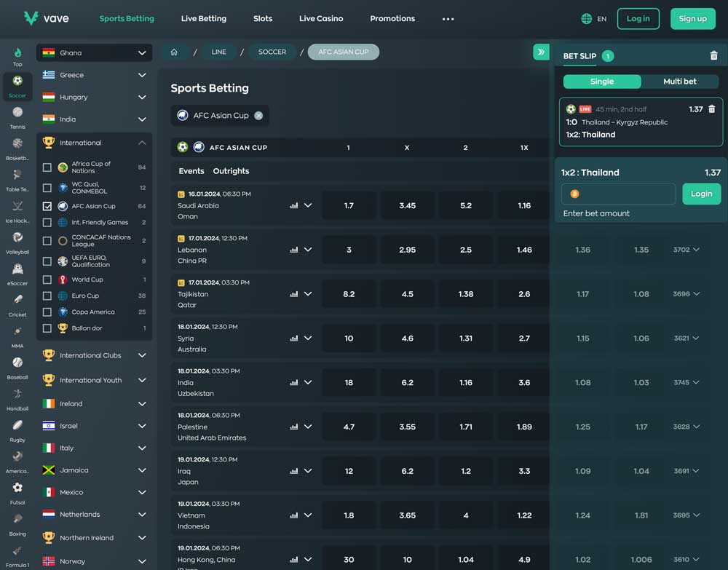Screen dimensions: 728x570
Task: Check the Euro Cup checkbox
Action: point(47,296)
